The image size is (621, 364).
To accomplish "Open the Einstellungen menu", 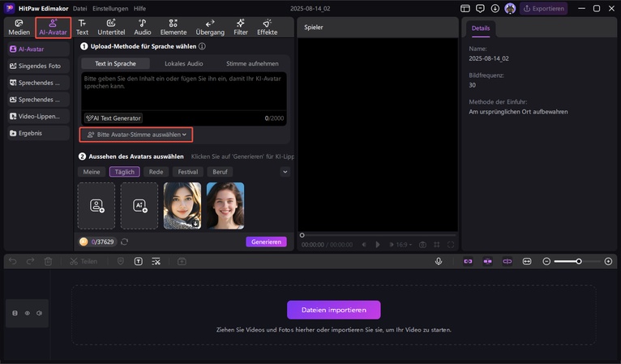I will [x=110, y=8].
